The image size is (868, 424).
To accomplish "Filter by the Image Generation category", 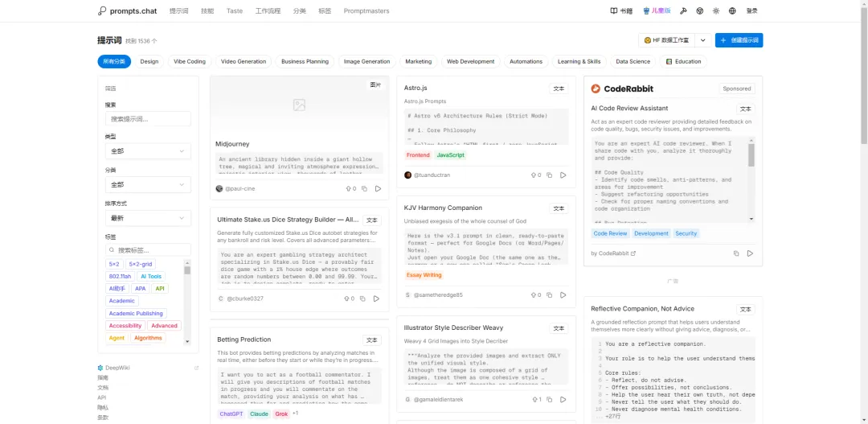I will [x=367, y=61].
